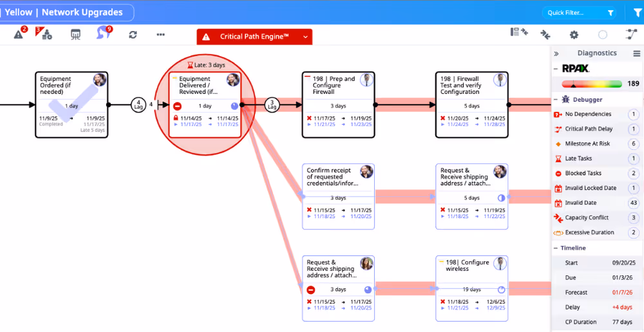Collapse the Debugger section
Viewport: 644px width, 332px height.
555,99
